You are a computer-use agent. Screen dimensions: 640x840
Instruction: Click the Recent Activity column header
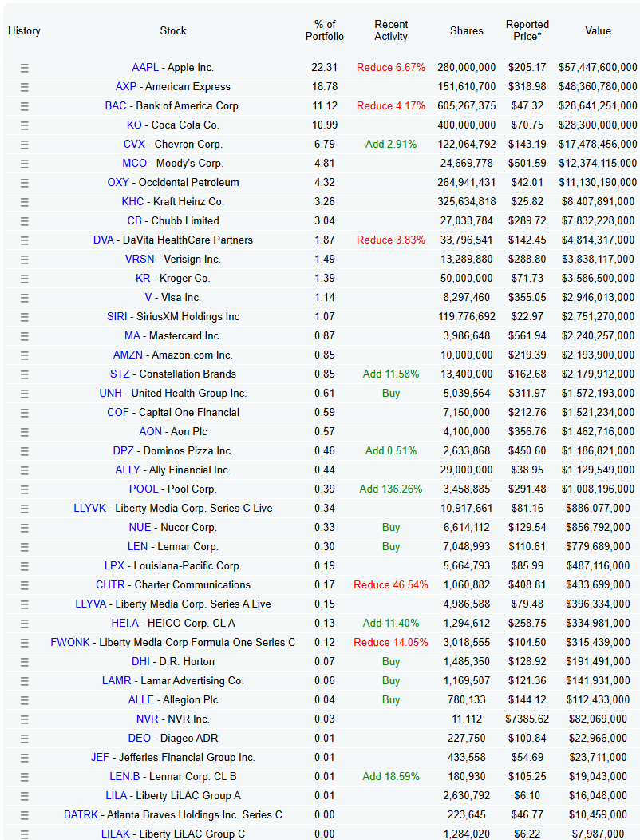coord(391,30)
